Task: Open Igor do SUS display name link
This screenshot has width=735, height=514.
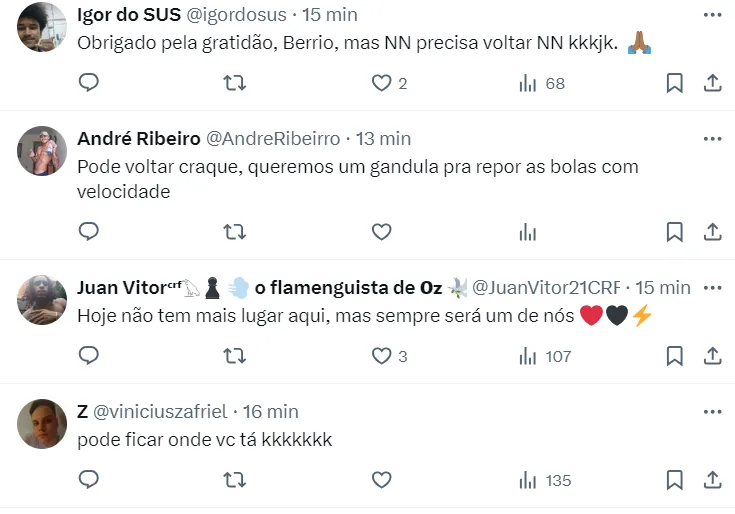Action: tap(127, 15)
